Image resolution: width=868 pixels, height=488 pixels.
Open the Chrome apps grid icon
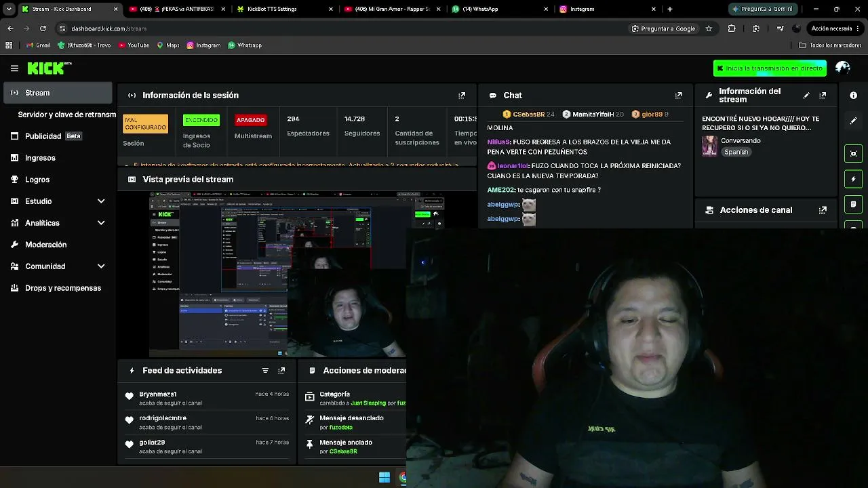pos(9,45)
